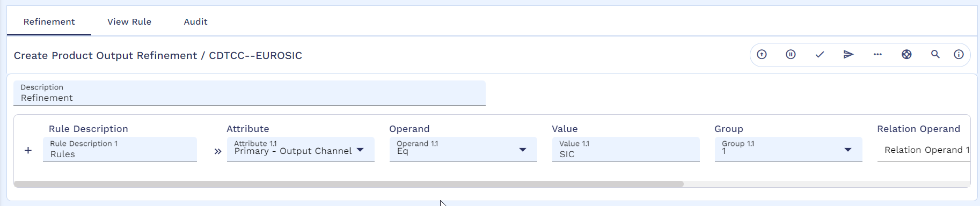The width and height of the screenshot is (980, 206).
Task: Click the pause circle icon
Action: [x=791, y=54]
